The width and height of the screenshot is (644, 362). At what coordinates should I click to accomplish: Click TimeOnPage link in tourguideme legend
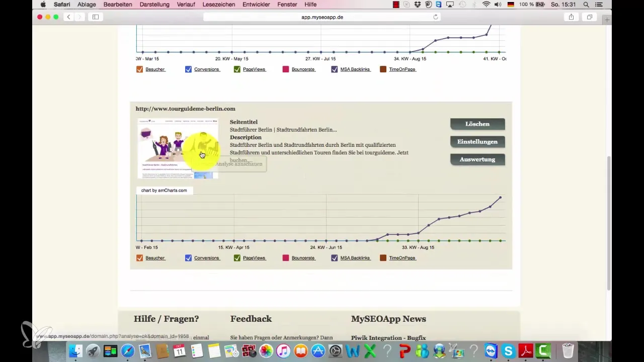click(402, 258)
